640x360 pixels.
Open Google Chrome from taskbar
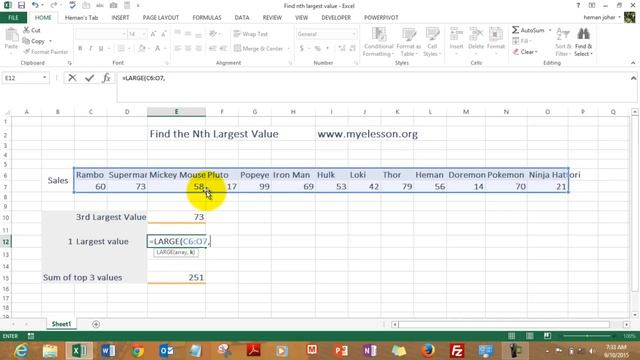(137, 351)
